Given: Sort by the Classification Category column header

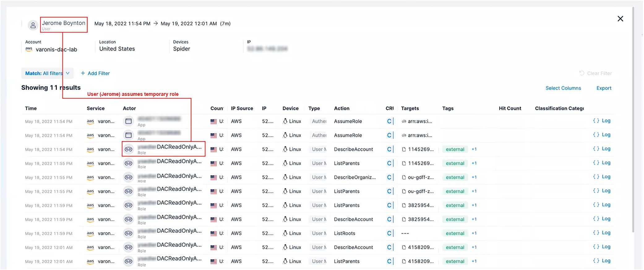Looking at the screenshot, I should tap(560, 108).
